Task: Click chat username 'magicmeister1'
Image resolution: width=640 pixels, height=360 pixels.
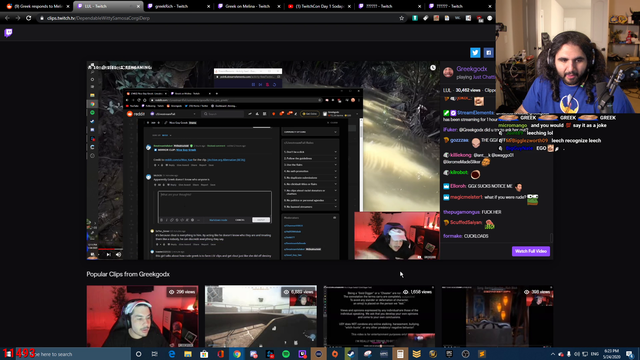Action: click(x=466, y=197)
